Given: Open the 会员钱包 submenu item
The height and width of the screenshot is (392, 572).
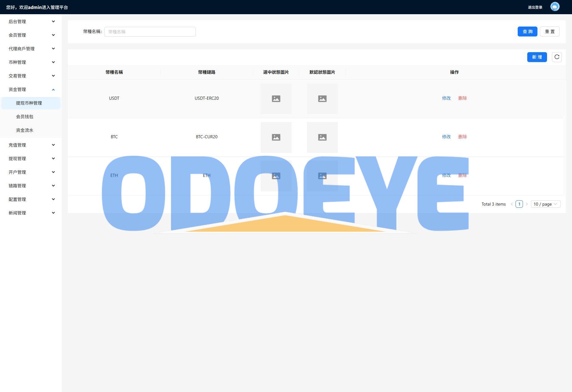Looking at the screenshot, I should click(x=31, y=117).
